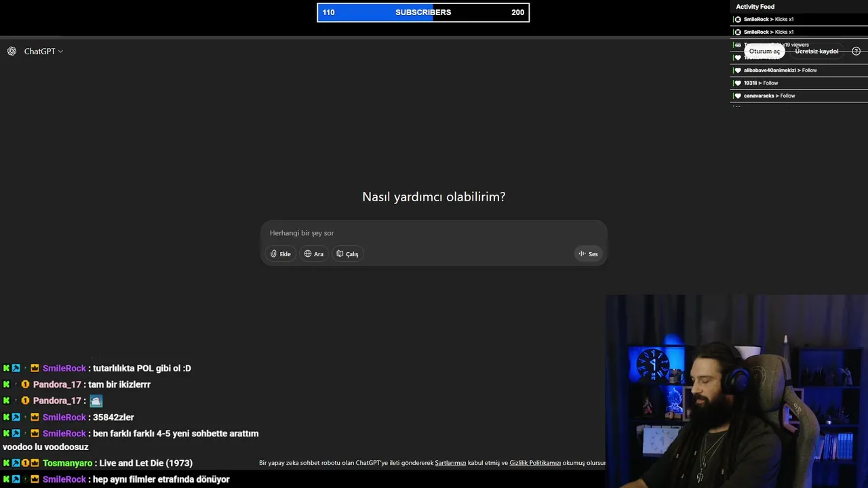The image size is (868, 488).
Task: Click the 'hep aynı filmler etrafında dönüyor' message
Action: 161,480
